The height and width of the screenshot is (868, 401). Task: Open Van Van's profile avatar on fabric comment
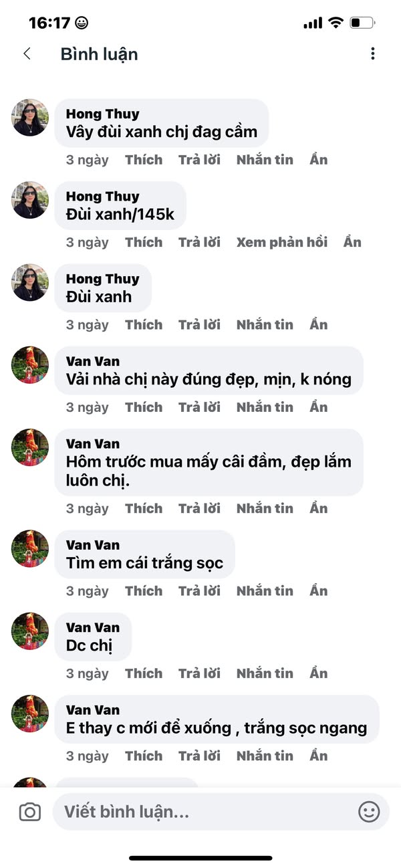click(x=29, y=365)
